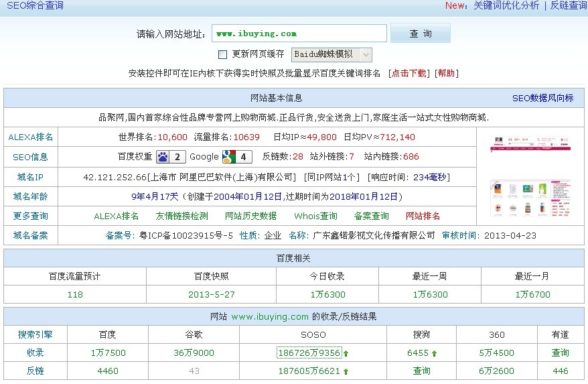Open the 关键词优化分析 link

pos(506,5)
